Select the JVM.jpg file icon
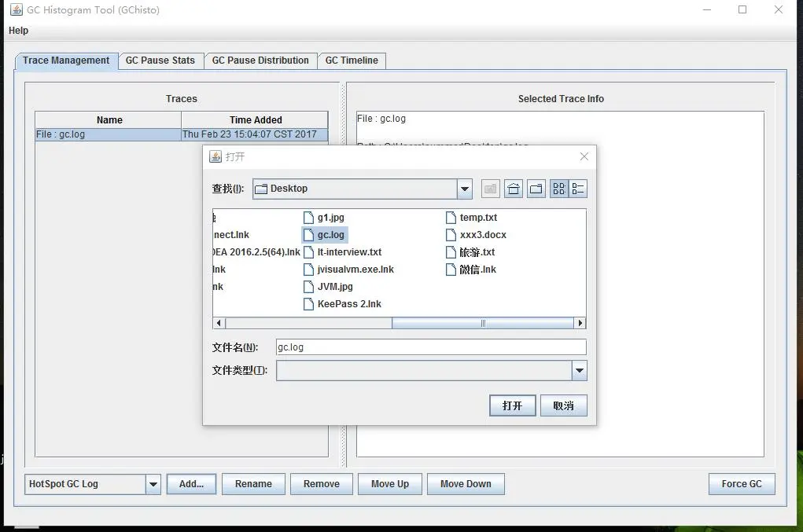 coord(308,287)
